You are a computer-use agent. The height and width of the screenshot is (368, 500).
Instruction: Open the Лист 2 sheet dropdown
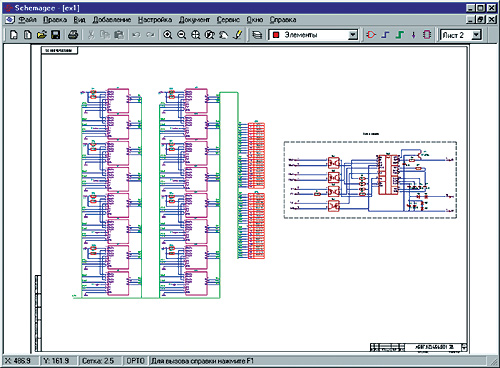point(477,35)
